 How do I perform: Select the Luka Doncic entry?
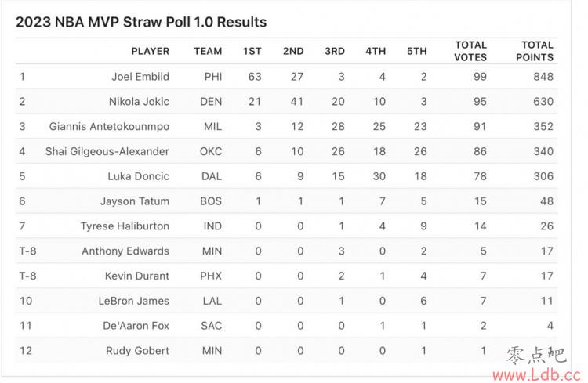pos(138,176)
